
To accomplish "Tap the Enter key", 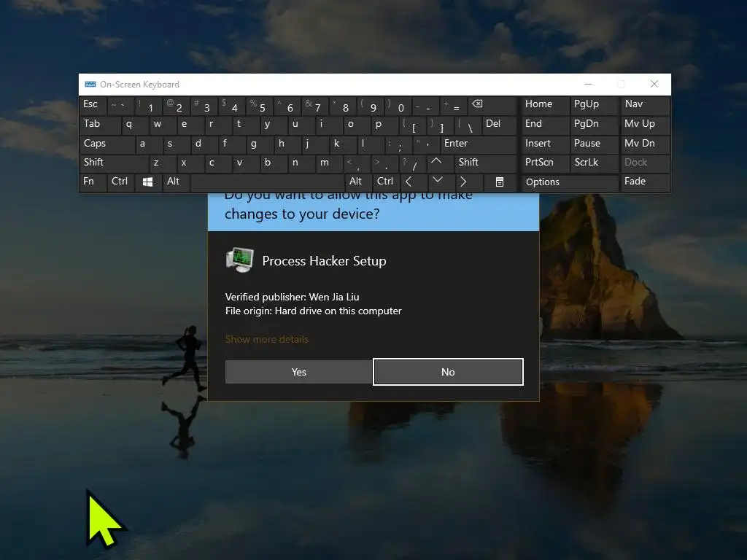I will click(479, 144).
